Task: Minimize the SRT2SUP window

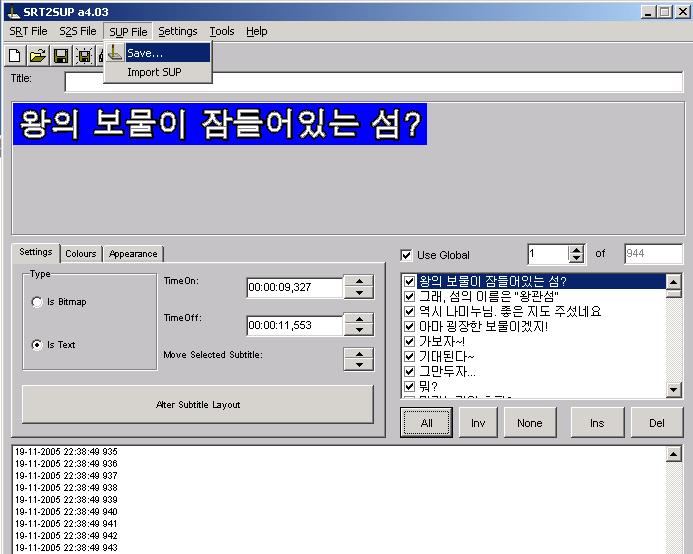Action: tap(648, 12)
